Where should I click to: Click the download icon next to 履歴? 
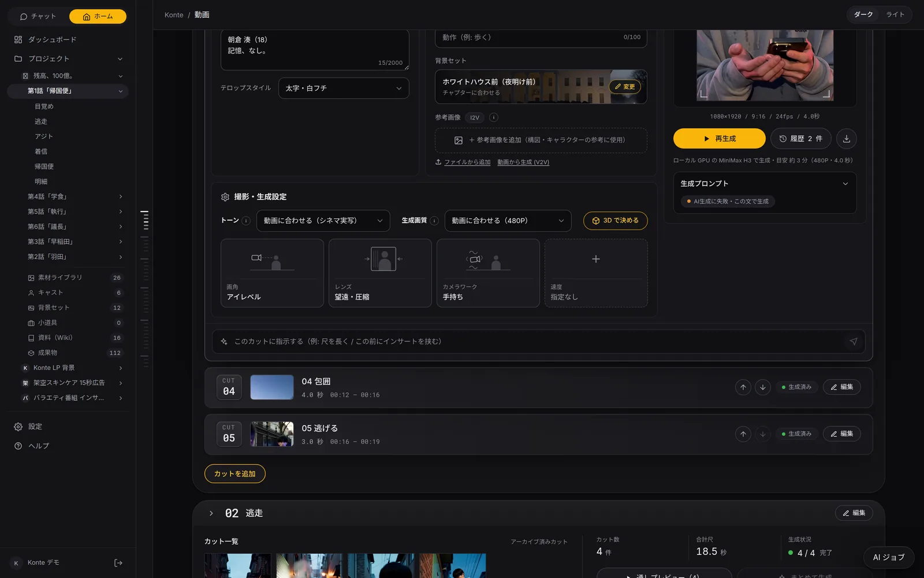tap(846, 139)
